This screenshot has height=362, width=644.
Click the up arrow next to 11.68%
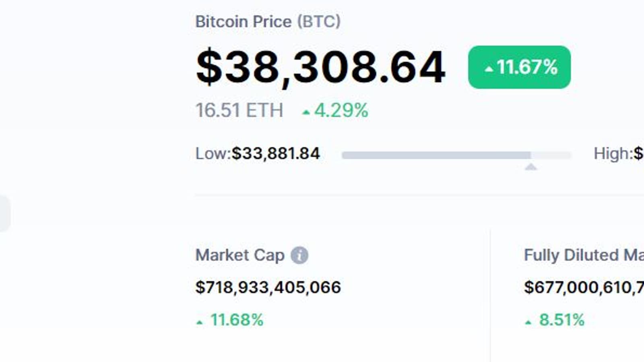coord(200,322)
